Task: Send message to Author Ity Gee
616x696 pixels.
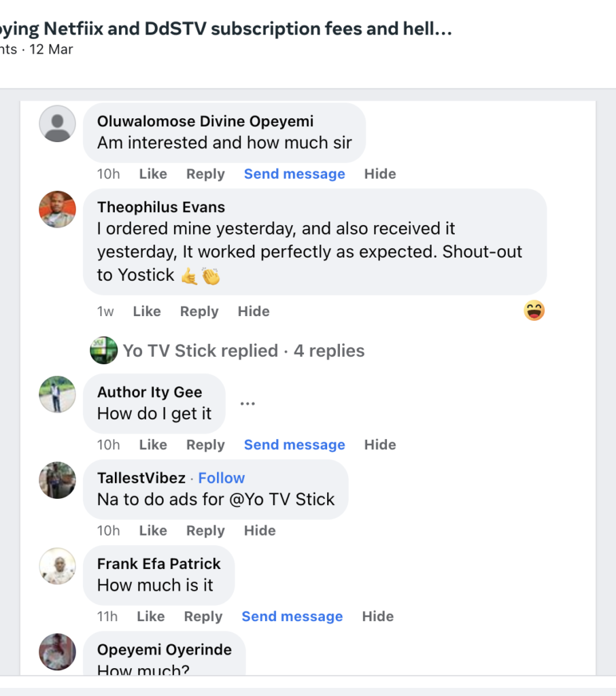Action: coord(294,445)
